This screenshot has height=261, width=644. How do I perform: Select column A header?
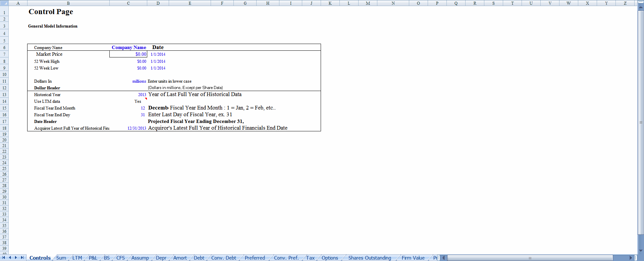click(x=18, y=3)
